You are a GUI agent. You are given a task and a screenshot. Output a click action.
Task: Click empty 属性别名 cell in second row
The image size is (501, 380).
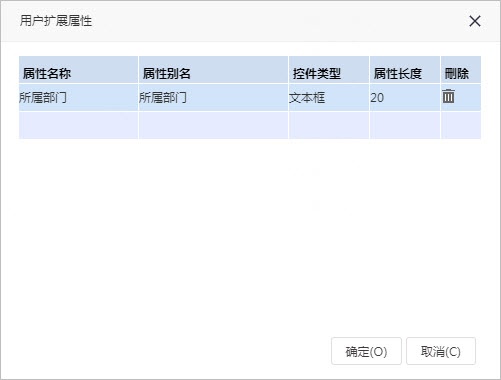[213, 125]
